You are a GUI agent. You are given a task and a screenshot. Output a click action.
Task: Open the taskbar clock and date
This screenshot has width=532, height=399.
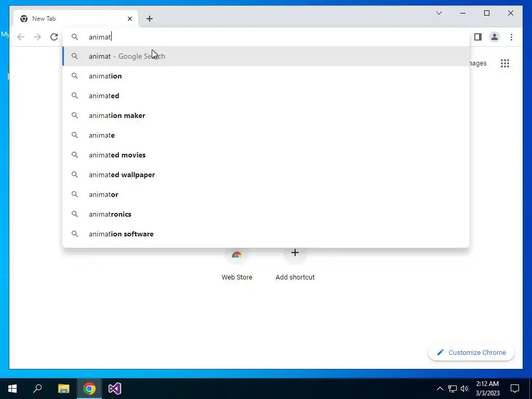tap(487, 389)
